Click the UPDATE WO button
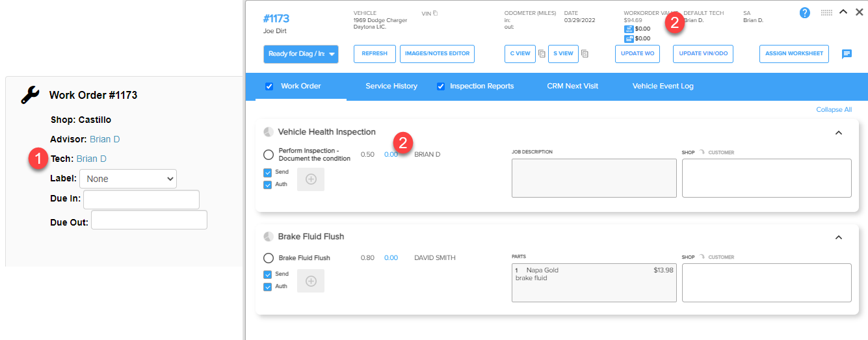 [x=638, y=54]
